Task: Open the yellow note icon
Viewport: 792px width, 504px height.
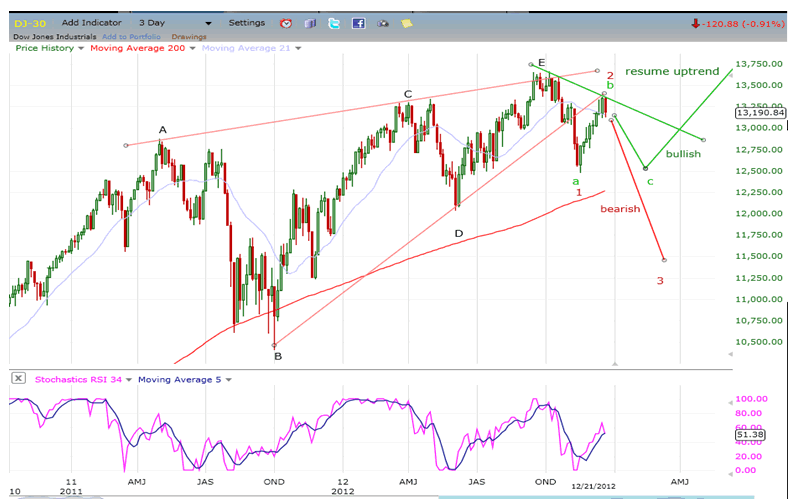Action: [x=406, y=23]
